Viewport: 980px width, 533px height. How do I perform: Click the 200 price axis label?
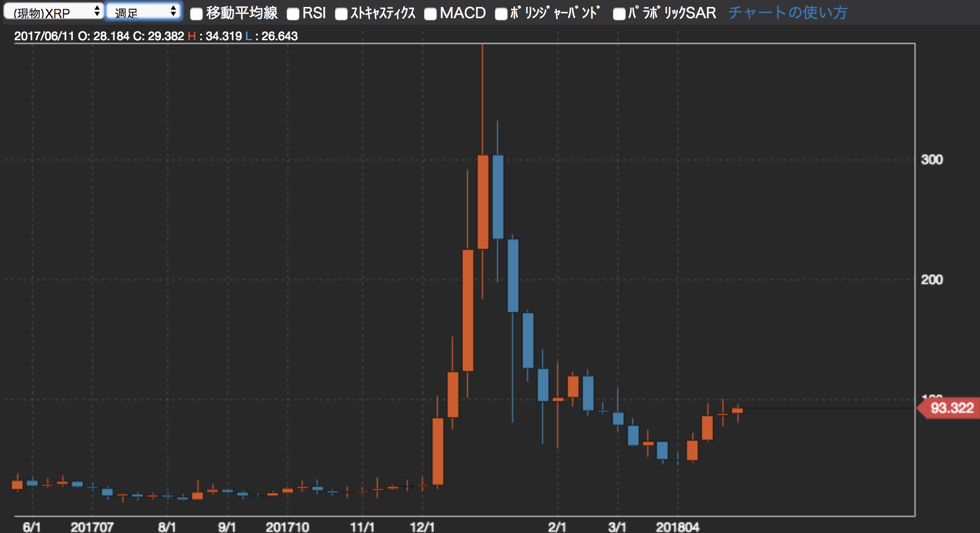pos(932,280)
